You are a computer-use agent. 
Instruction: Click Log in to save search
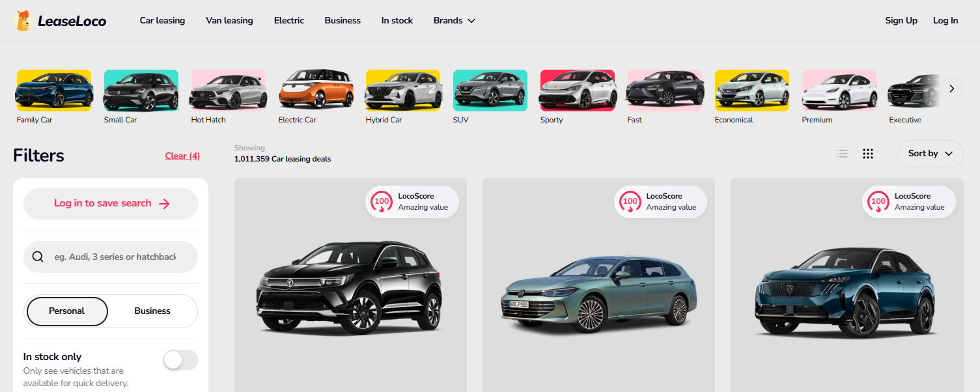point(111,204)
